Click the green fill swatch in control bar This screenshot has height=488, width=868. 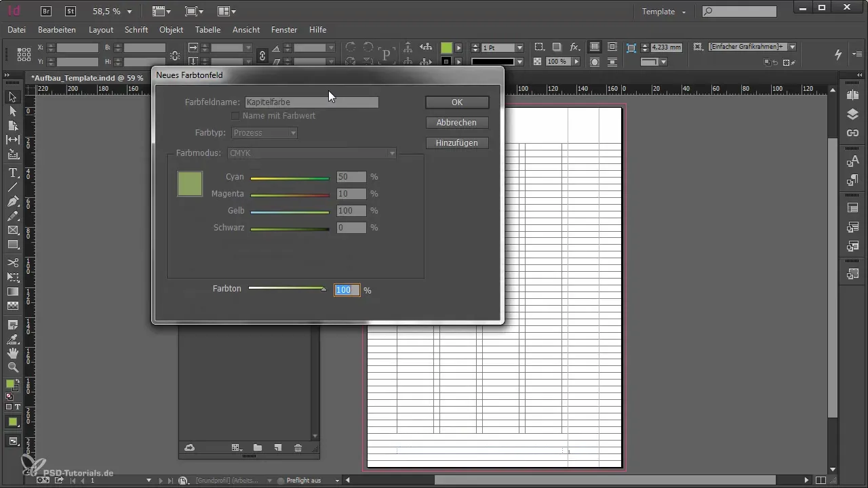[x=446, y=47]
